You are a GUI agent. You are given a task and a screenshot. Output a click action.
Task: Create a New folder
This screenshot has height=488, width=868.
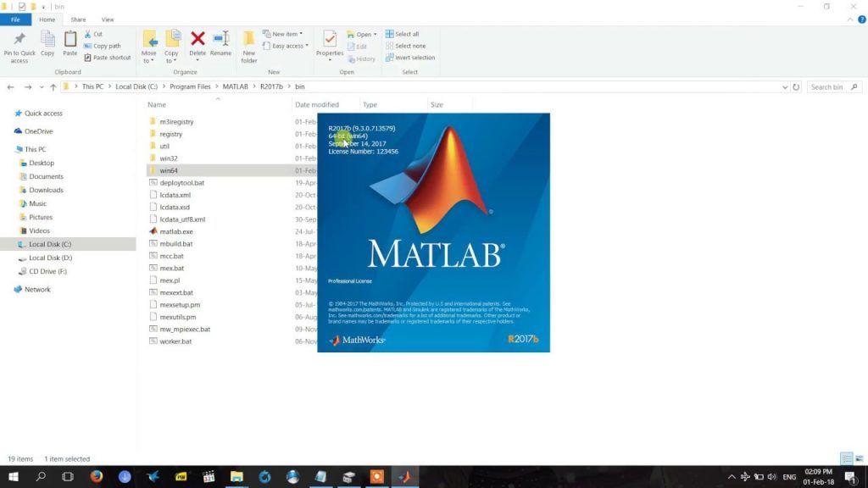pyautogui.click(x=248, y=47)
